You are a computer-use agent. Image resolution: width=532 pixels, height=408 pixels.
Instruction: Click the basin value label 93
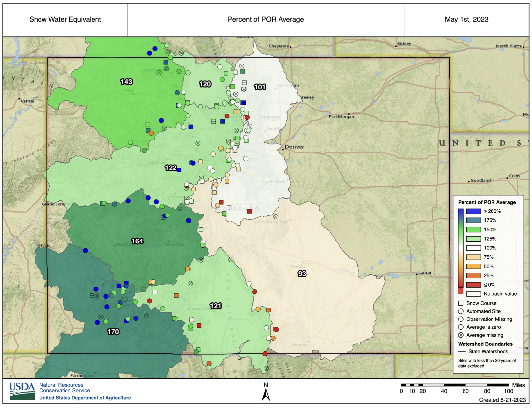(302, 274)
